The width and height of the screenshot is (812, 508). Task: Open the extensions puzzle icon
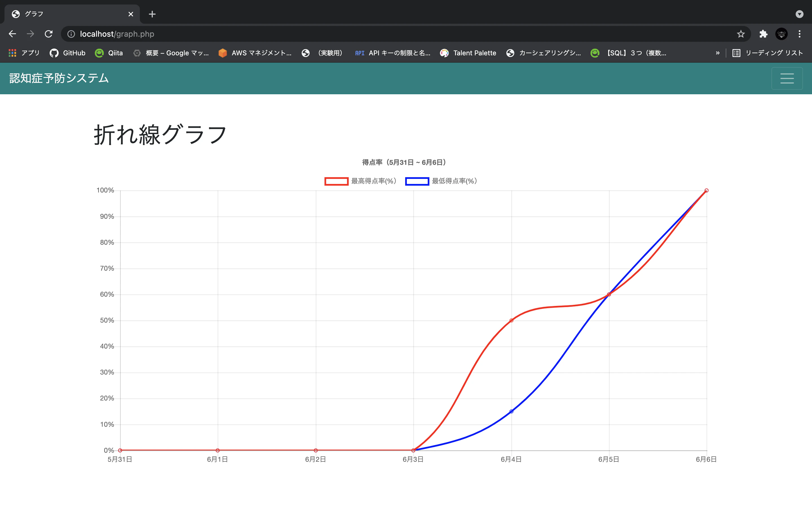(x=763, y=34)
